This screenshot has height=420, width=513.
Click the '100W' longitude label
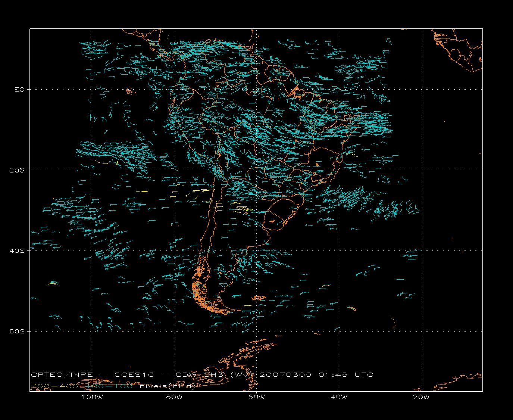(92, 397)
